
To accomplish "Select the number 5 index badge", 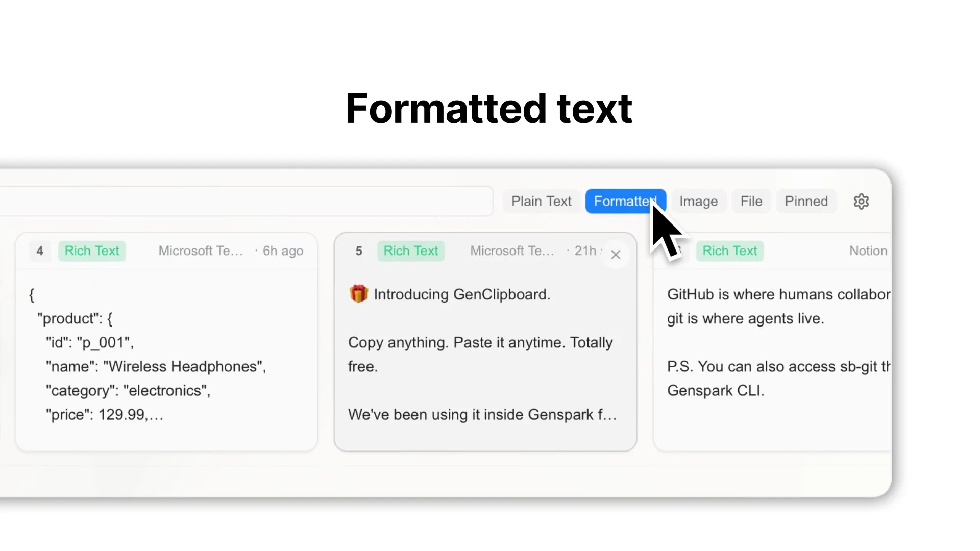I will pos(359,251).
